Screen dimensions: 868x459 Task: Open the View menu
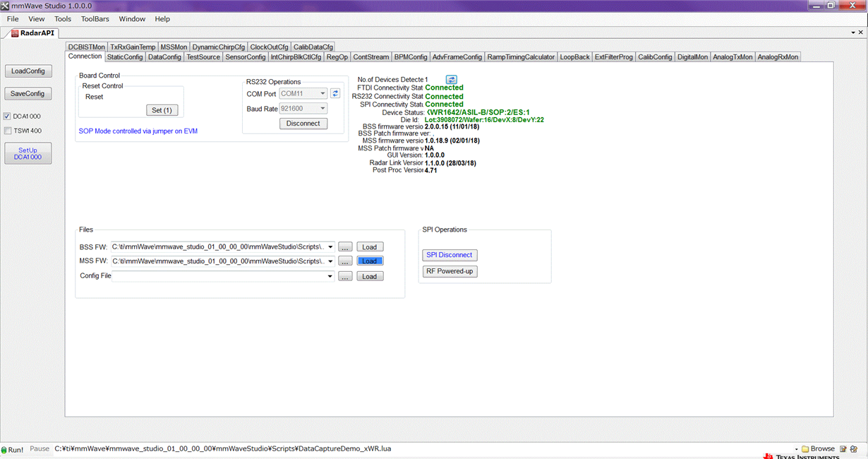36,19
